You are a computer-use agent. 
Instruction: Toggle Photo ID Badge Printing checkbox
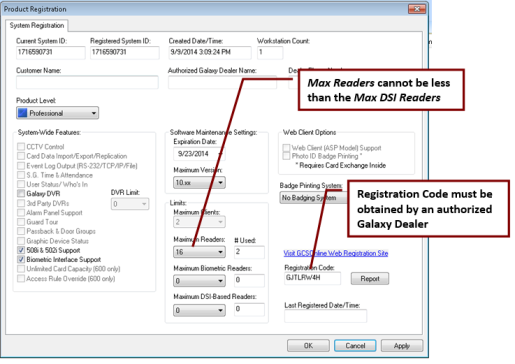[286, 156]
